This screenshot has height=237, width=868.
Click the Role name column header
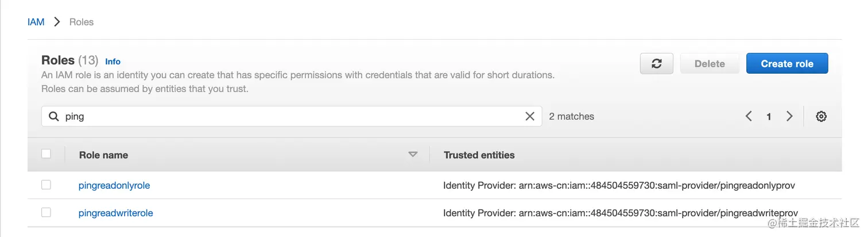(103, 155)
